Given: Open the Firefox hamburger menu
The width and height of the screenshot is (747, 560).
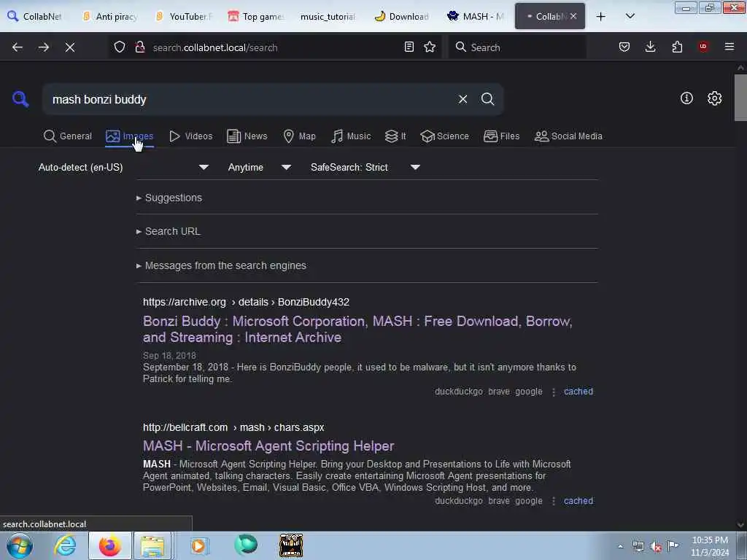Looking at the screenshot, I should point(729,47).
